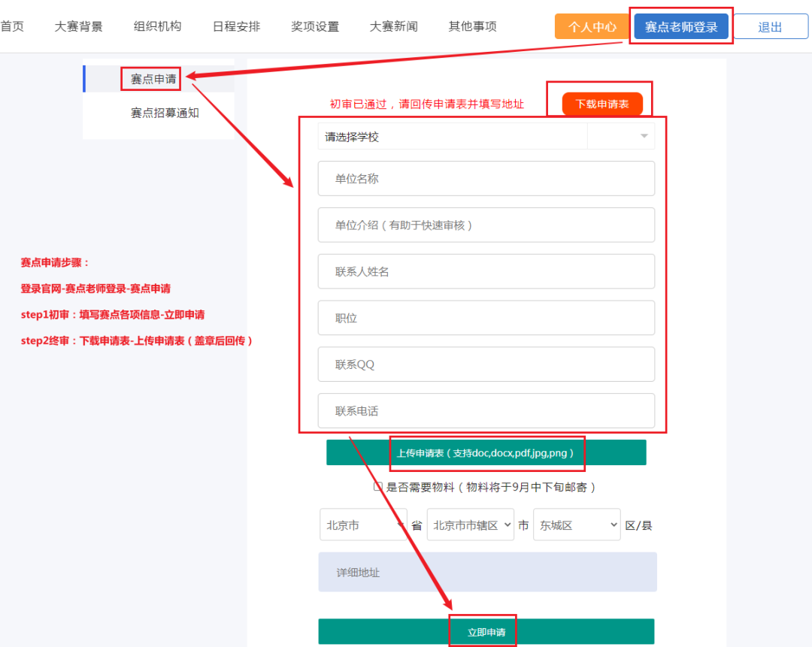Click the 上传申请表 upload button
This screenshot has width=812, height=647.
486,452
